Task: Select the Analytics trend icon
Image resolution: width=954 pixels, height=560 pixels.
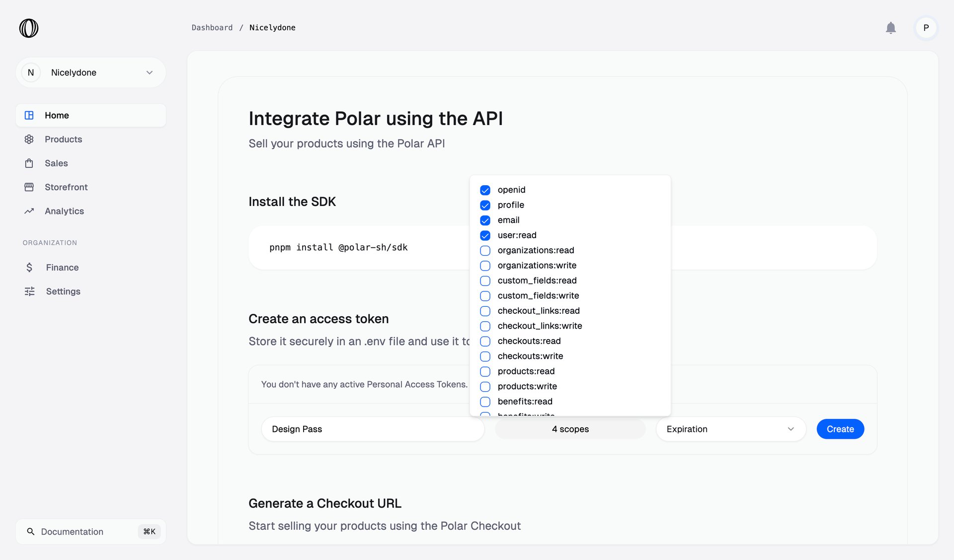Action: pyautogui.click(x=29, y=210)
